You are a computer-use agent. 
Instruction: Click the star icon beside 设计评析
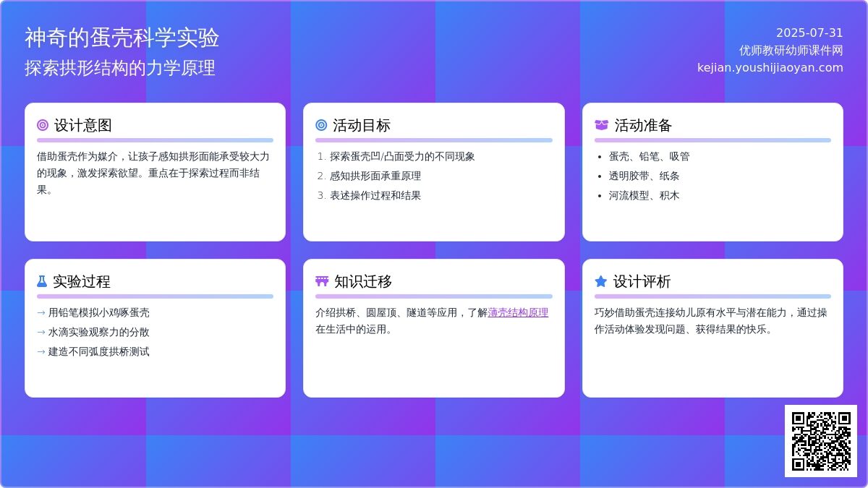(x=601, y=281)
